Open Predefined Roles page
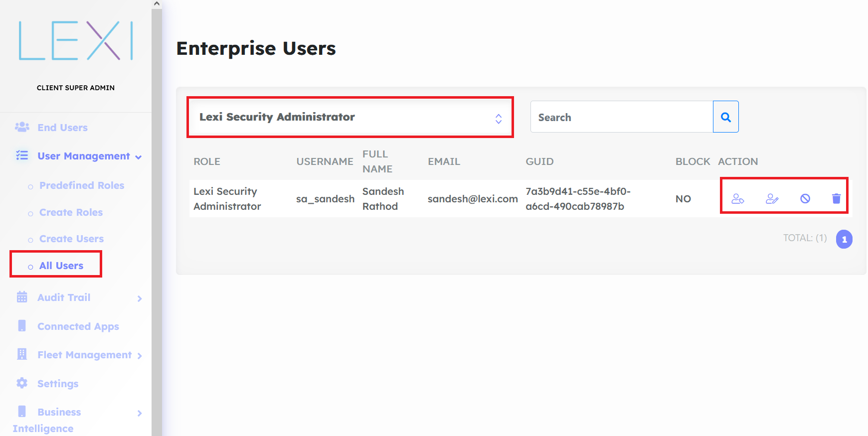 pyautogui.click(x=82, y=185)
